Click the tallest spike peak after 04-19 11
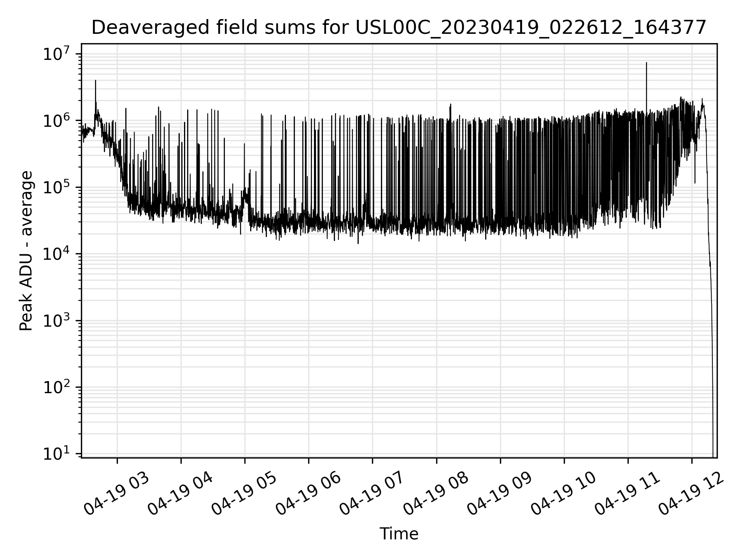The width and height of the screenshot is (747, 560). [646, 63]
